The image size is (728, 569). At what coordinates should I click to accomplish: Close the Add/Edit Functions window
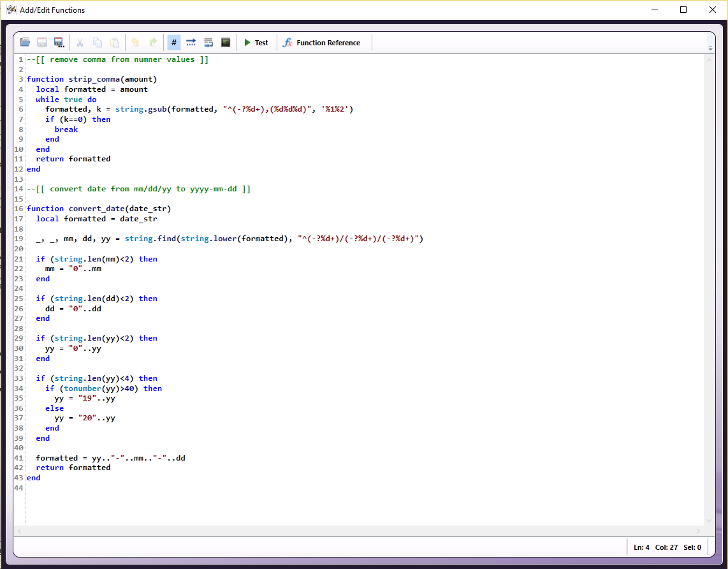712,10
